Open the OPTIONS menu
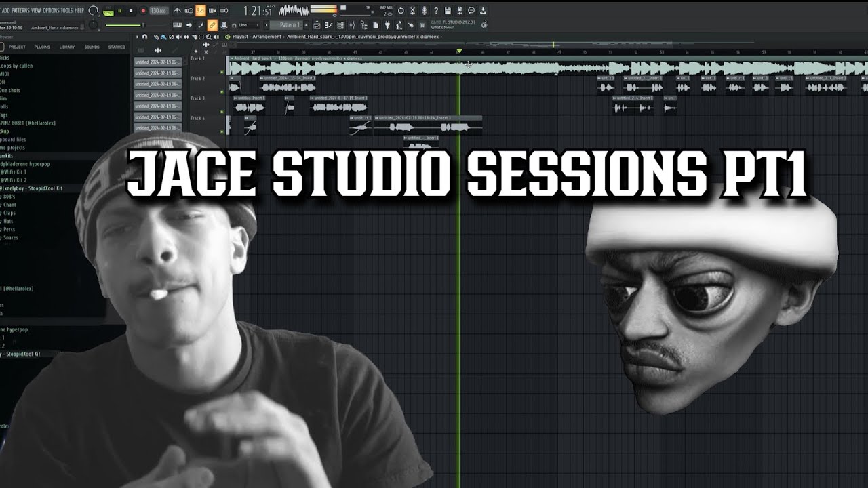The width and height of the screenshot is (868, 488). (x=51, y=10)
